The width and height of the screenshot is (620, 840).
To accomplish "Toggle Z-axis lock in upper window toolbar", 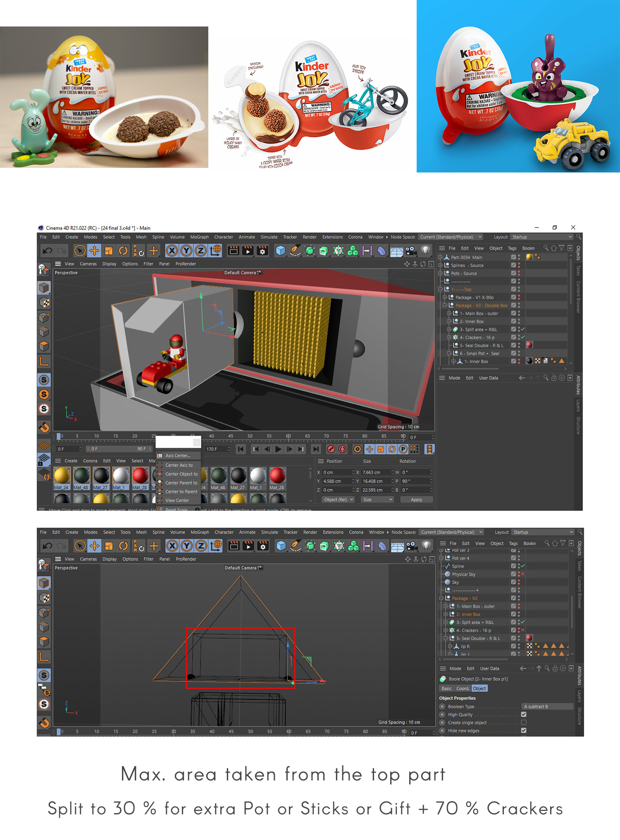I will click(x=200, y=251).
